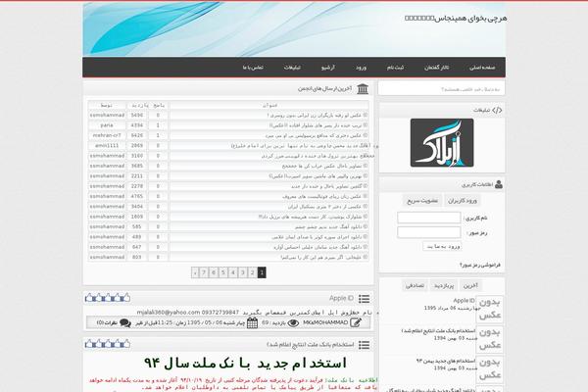Click author name MKoMOHAMMAD in post footer

(325, 323)
